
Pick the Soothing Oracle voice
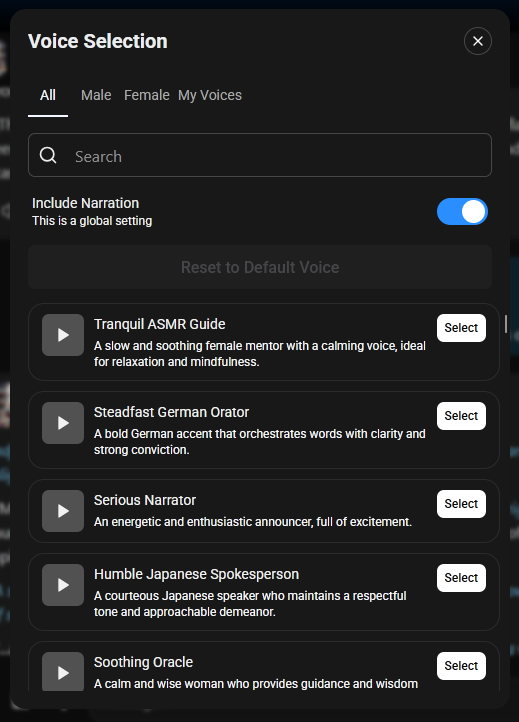pos(461,666)
